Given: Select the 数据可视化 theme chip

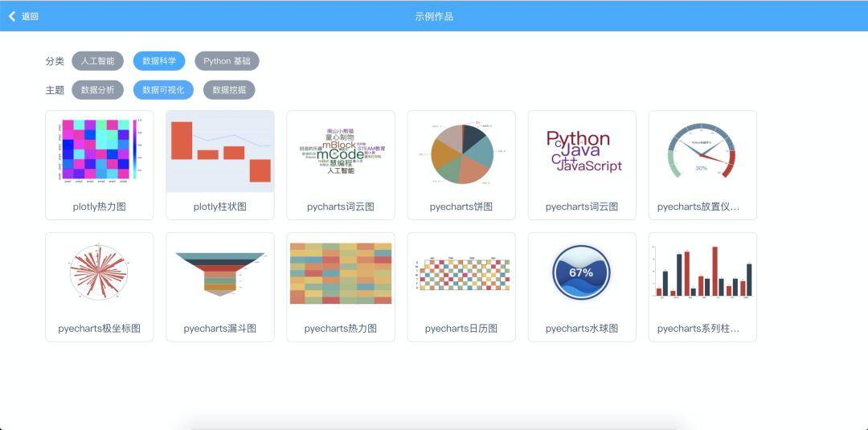Looking at the screenshot, I should tap(163, 90).
